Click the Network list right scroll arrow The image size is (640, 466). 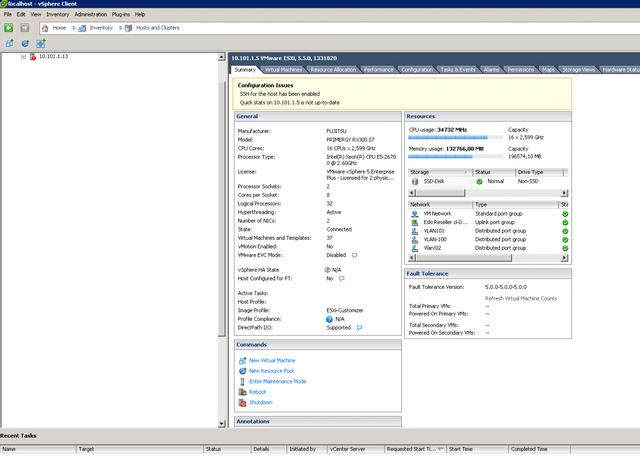click(564, 258)
